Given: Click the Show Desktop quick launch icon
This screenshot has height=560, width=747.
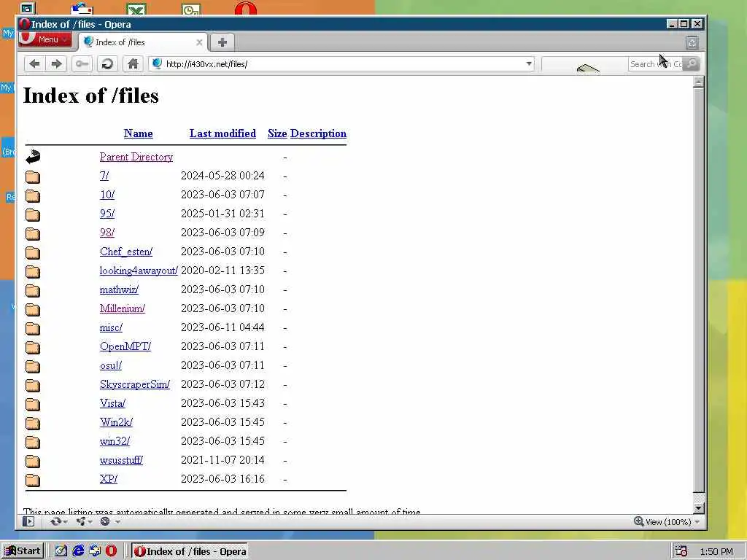Looking at the screenshot, I should pyautogui.click(x=61, y=551).
